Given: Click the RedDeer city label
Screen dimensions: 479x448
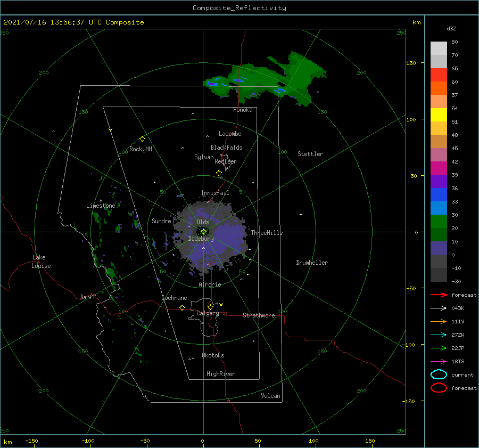Looking at the screenshot, I should (226, 161).
